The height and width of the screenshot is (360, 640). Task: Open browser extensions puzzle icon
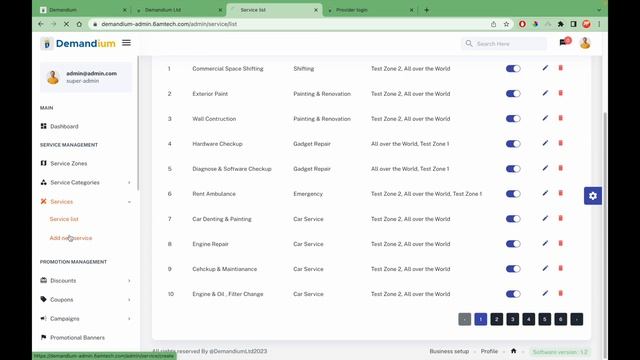point(561,24)
